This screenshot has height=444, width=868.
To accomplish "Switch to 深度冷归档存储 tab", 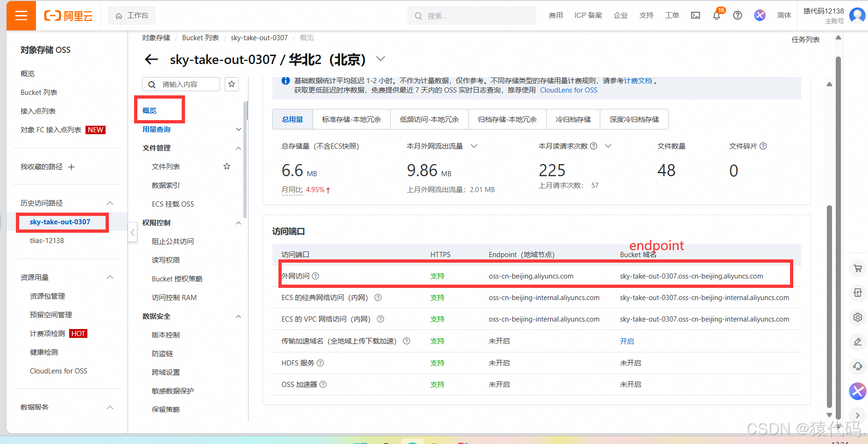I will [x=634, y=119].
